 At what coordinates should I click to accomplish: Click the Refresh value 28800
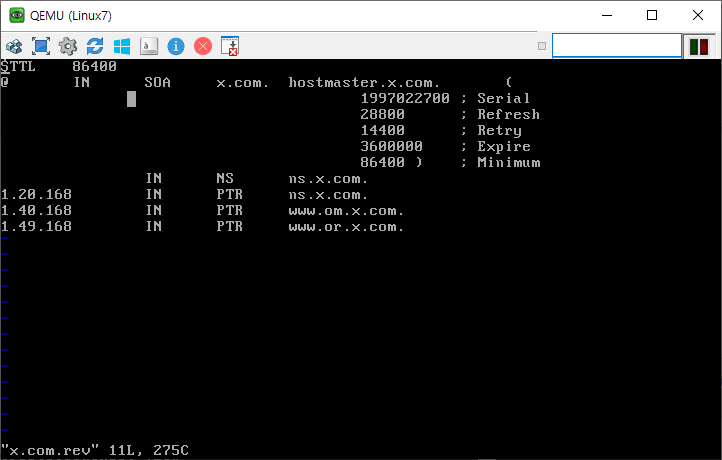[x=383, y=114]
